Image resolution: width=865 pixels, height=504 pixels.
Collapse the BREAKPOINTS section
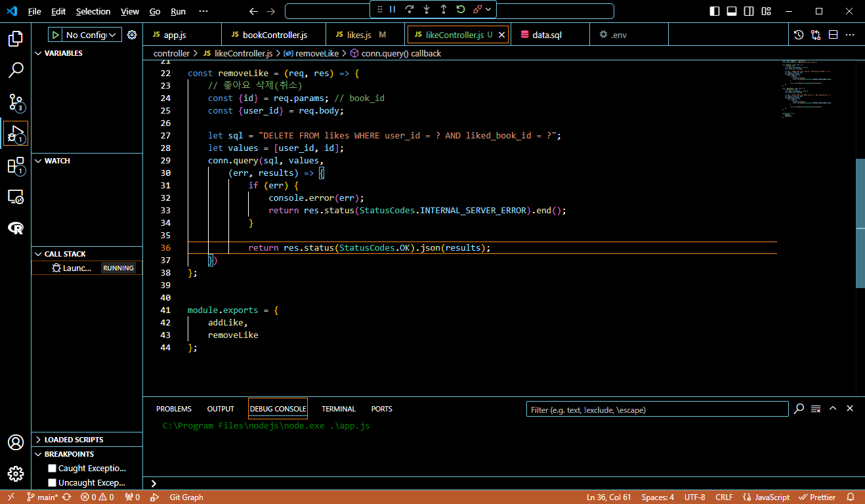pos(87,454)
